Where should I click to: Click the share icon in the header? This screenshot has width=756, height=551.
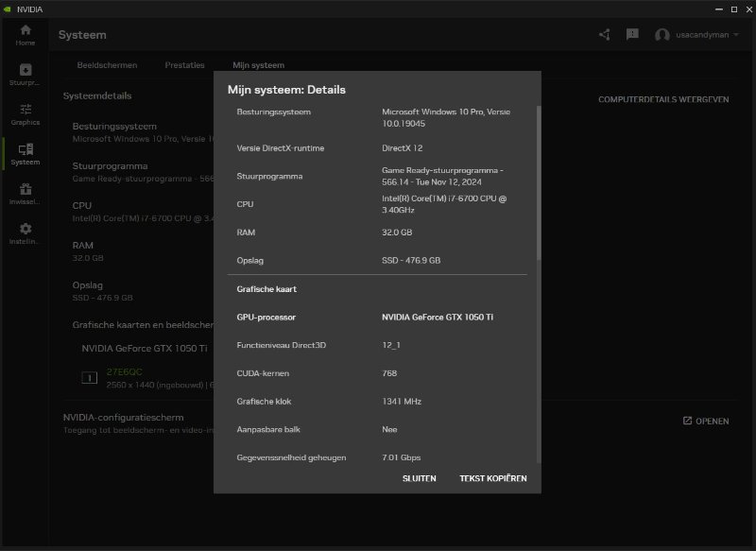coord(605,35)
